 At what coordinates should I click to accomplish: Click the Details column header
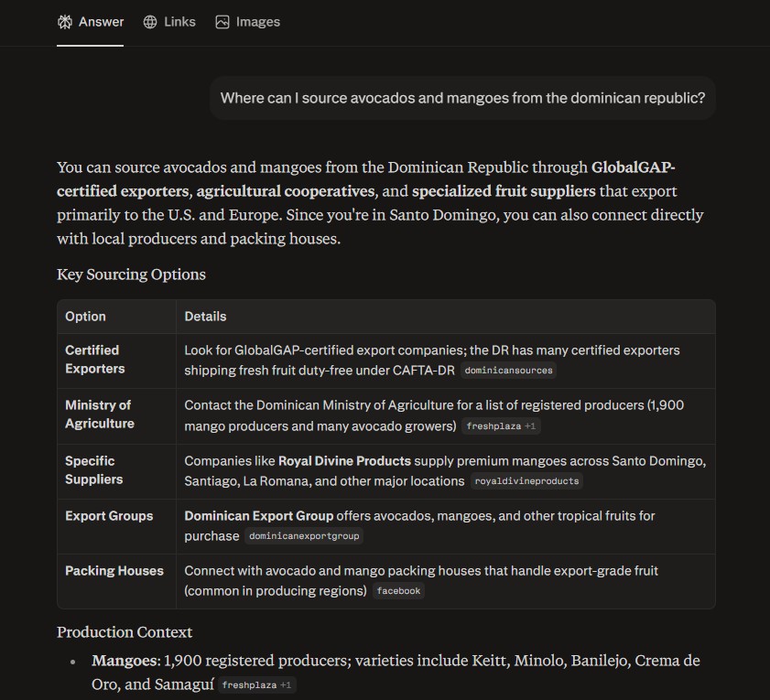[x=205, y=317]
